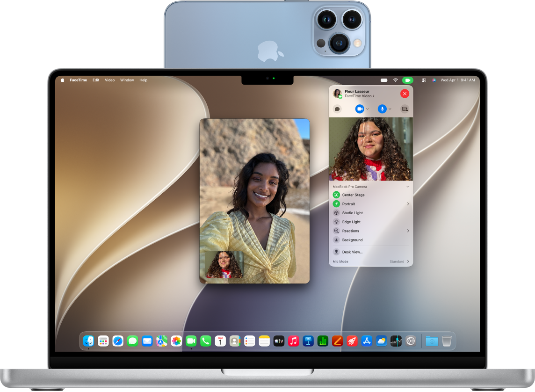Open Maps from the Dock
Viewport: 535px width, 392px height.
point(162,341)
